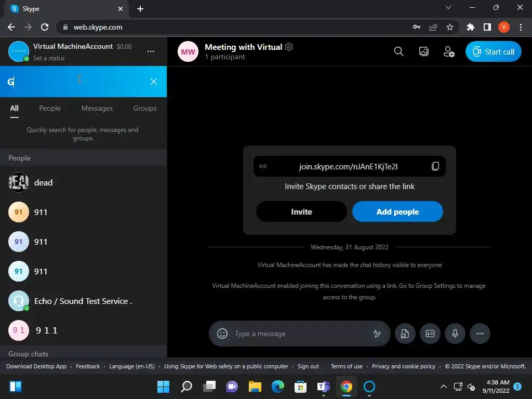Open the taskbar clock showing 4:38 AM
The image size is (532, 399).
point(496,387)
